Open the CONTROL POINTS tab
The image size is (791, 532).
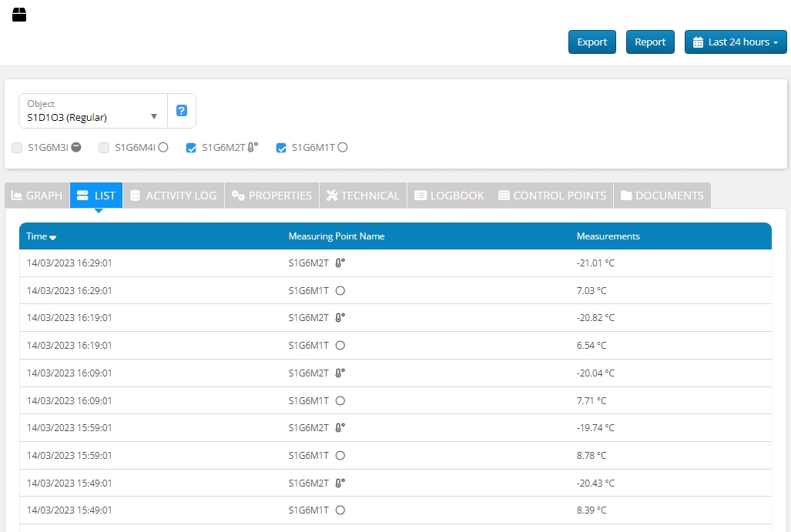(551, 196)
